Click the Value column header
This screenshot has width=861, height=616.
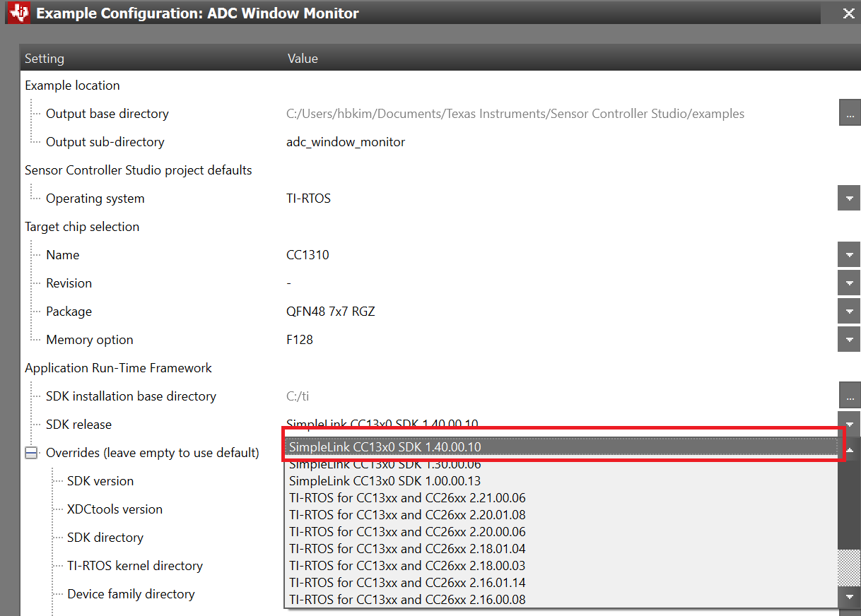(x=303, y=59)
